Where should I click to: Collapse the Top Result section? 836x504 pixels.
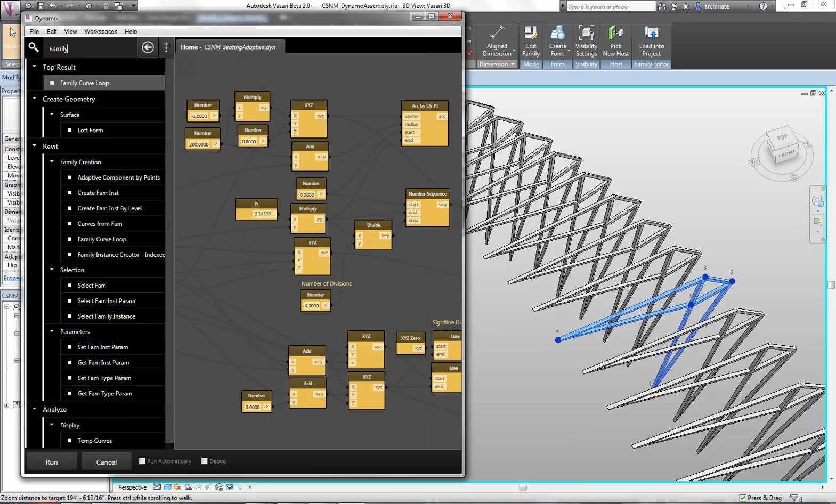(x=35, y=67)
